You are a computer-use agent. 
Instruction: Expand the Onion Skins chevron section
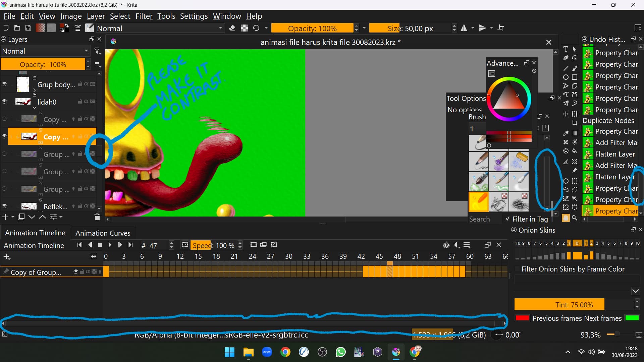635,291
